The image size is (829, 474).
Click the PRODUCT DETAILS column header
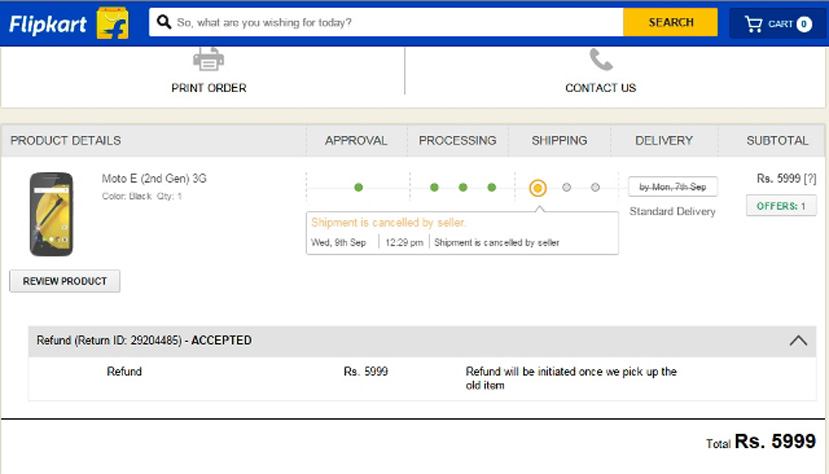(x=66, y=141)
